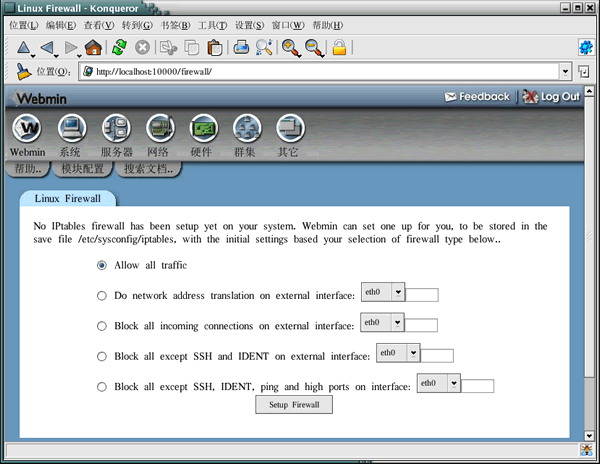This screenshot has height=464, width=600.
Task: Navigate back with the Back arrow
Action: (x=47, y=48)
